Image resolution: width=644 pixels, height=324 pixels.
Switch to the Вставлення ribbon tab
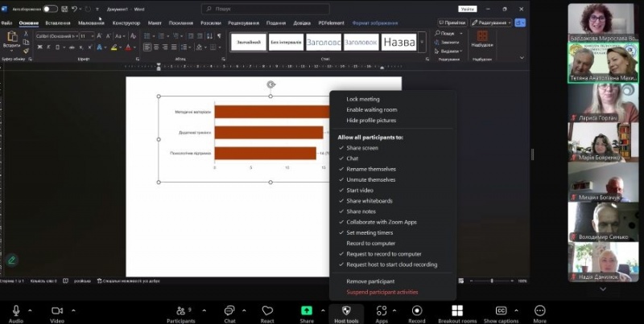coord(57,23)
